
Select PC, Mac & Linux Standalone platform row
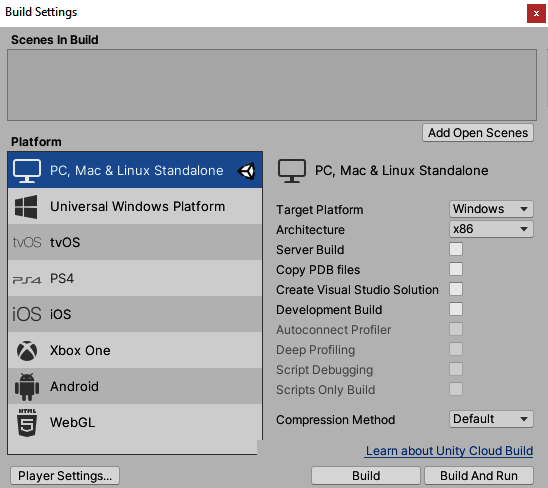135,170
